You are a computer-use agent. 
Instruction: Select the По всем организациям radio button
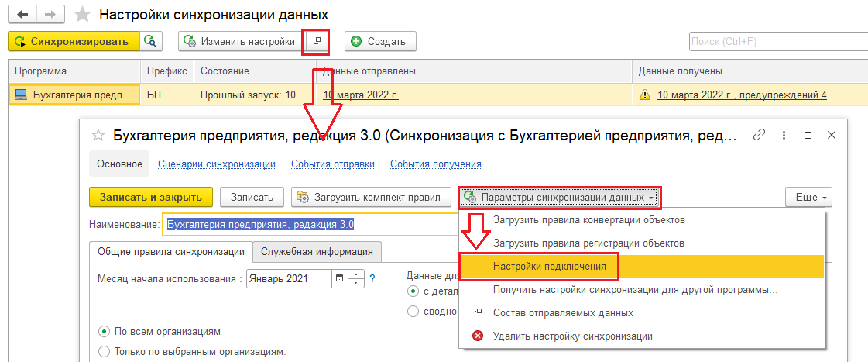[x=104, y=332]
